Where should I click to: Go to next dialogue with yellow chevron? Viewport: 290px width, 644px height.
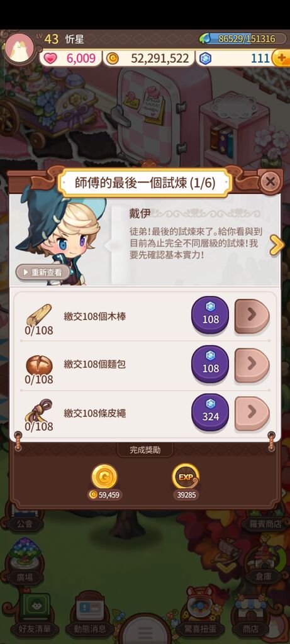(x=277, y=245)
